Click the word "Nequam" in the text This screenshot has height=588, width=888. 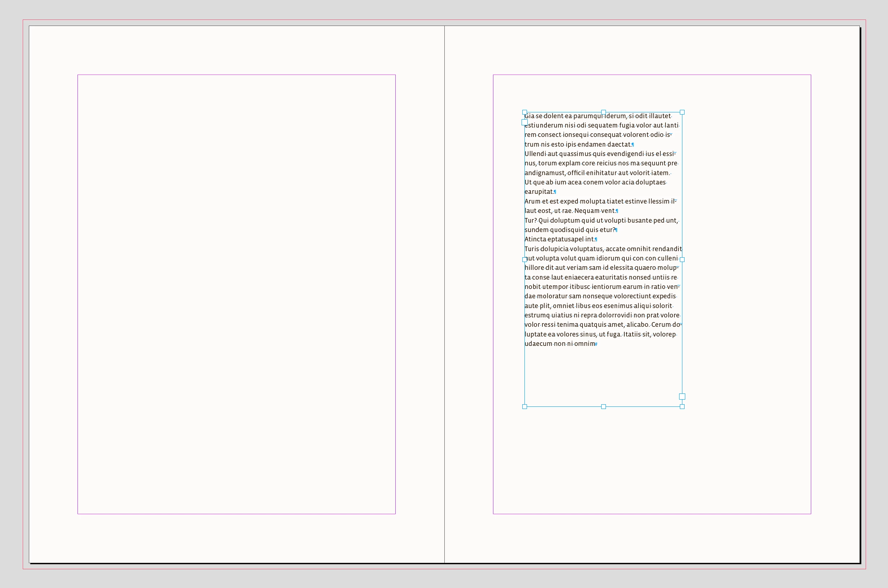[x=586, y=211]
